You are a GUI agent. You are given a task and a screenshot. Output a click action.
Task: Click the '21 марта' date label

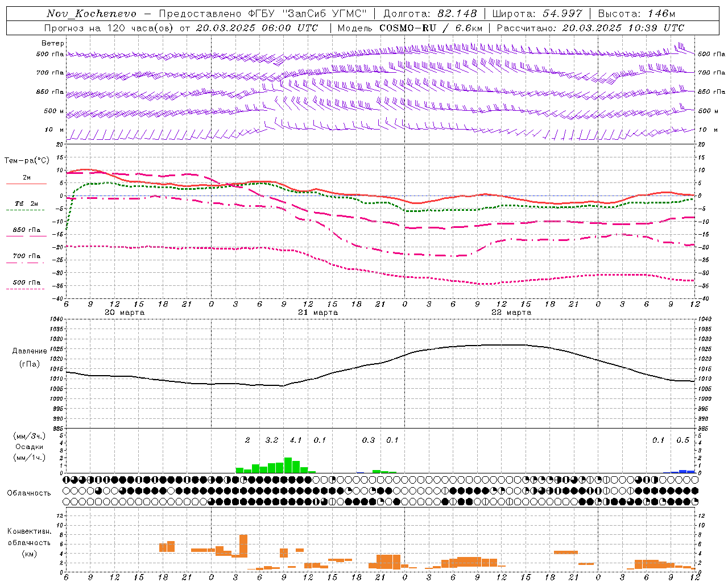(318, 313)
